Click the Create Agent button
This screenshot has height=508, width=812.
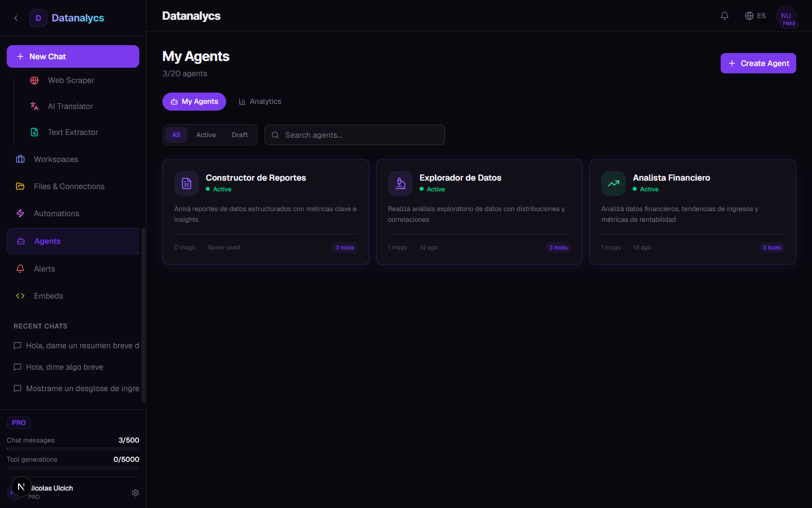coord(758,63)
